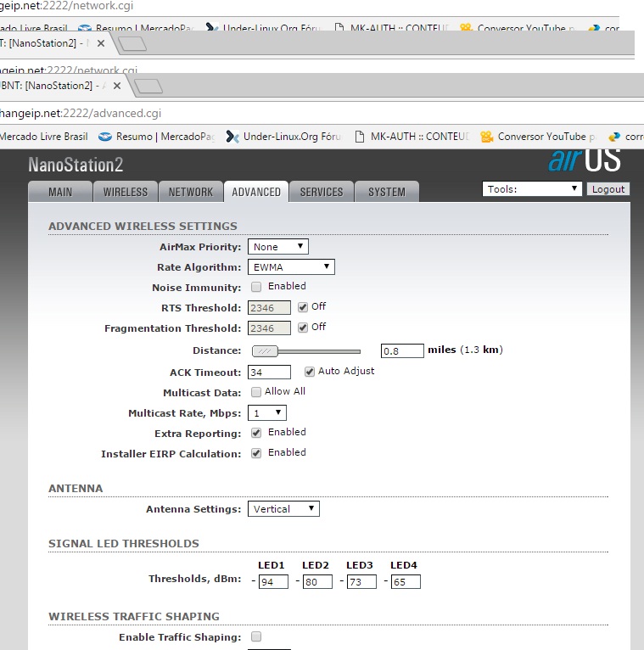This screenshot has width=644, height=650.
Task: Click the LED2 threshold field
Action: [x=317, y=581]
